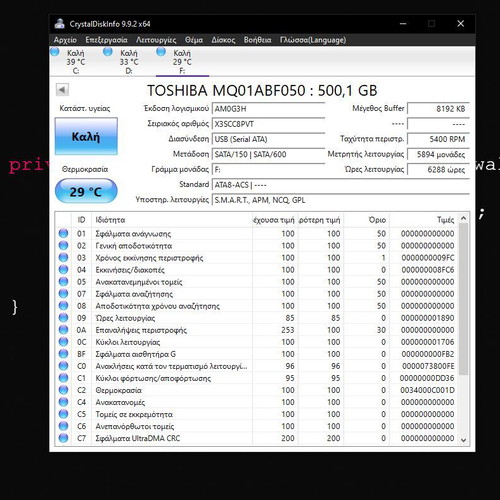
Task: Select attribute text Ανακατανεμημένοι τομείς
Action: point(139,282)
